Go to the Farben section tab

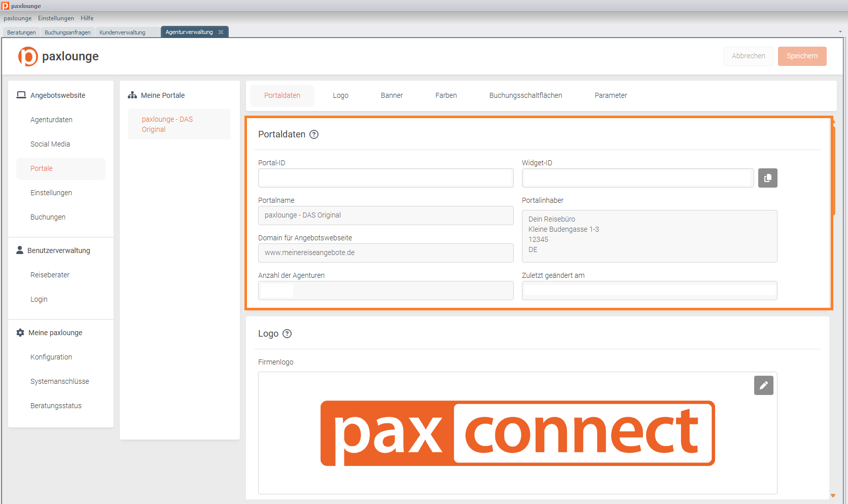point(446,95)
